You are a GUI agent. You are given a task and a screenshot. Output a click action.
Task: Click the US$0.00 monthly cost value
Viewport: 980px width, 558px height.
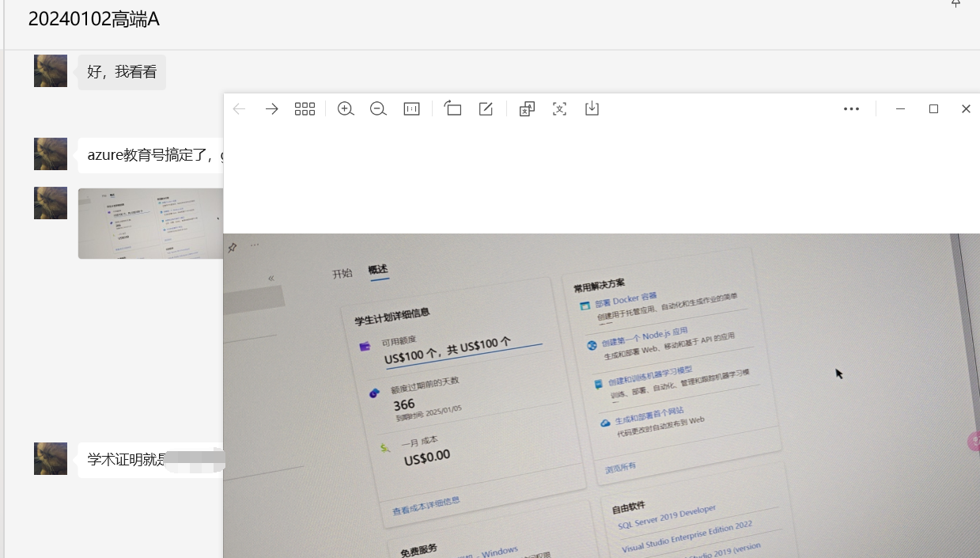[426, 457]
